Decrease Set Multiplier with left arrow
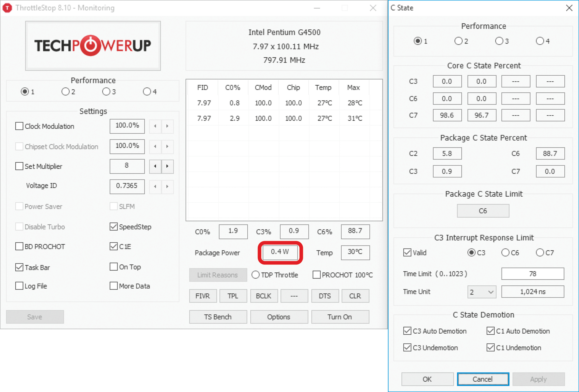The height and width of the screenshot is (392, 579). coord(155,166)
